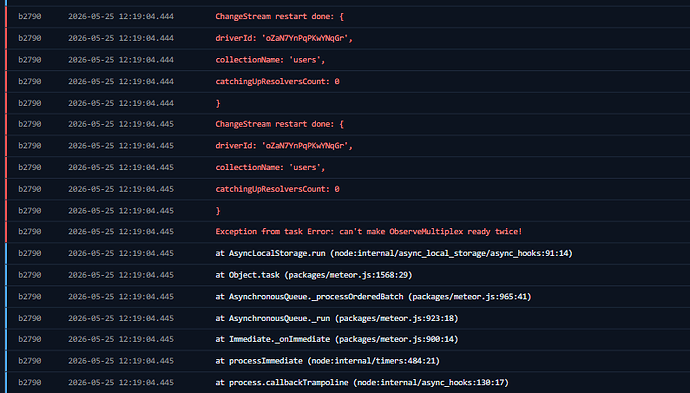Click timestamp in the processImmediate row
The image size is (690, 393).
[x=121, y=360]
